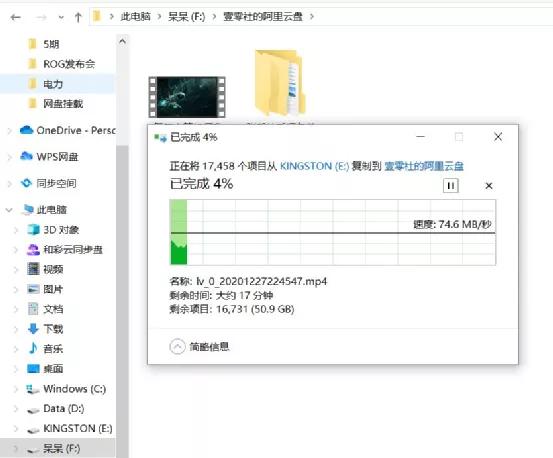Open the 音乐 music folder icon
Screen dimensions: 553x458
[x=33, y=348]
